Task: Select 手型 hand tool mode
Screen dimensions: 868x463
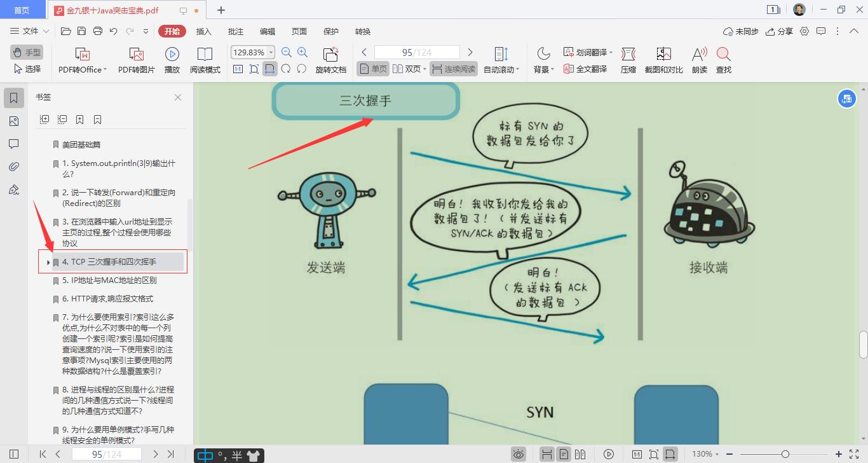Action: (x=27, y=52)
